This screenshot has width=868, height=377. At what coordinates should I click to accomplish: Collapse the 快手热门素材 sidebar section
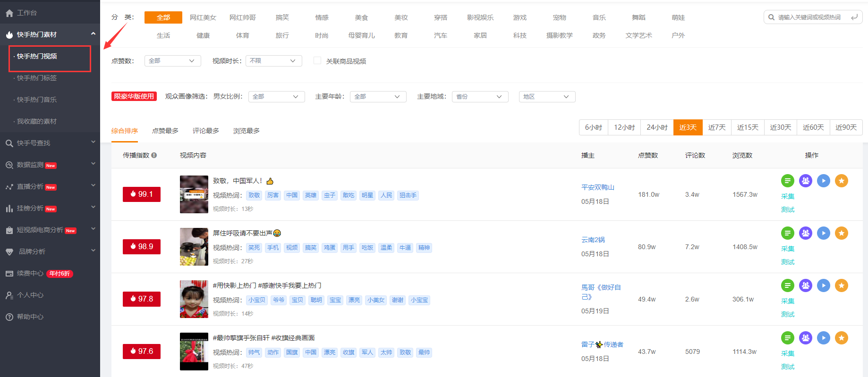(x=93, y=34)
